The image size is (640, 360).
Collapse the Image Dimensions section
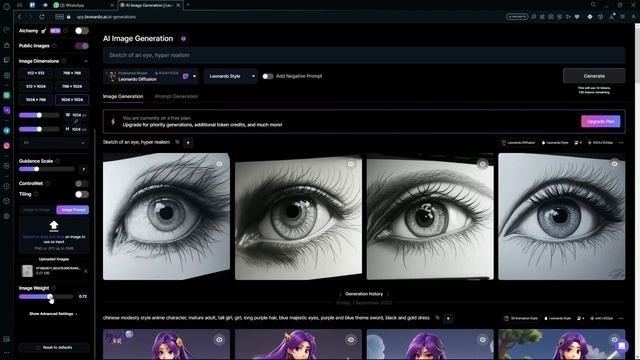click(x=86, y=61)
